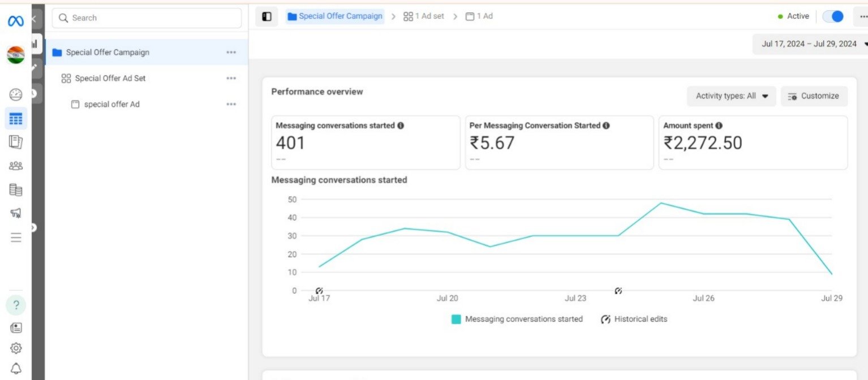Click the Customize button

pyautogui.click(x=814, y=96)
